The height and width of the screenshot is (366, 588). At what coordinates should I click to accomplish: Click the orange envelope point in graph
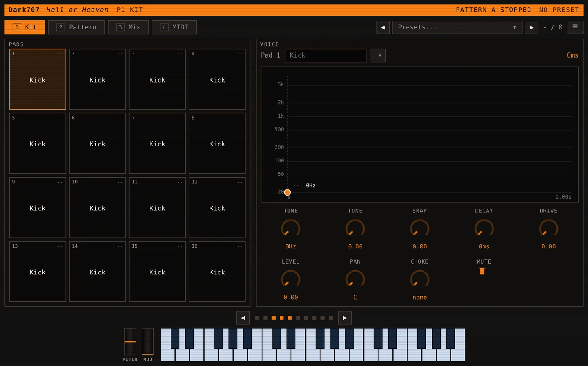coord(287,192)
